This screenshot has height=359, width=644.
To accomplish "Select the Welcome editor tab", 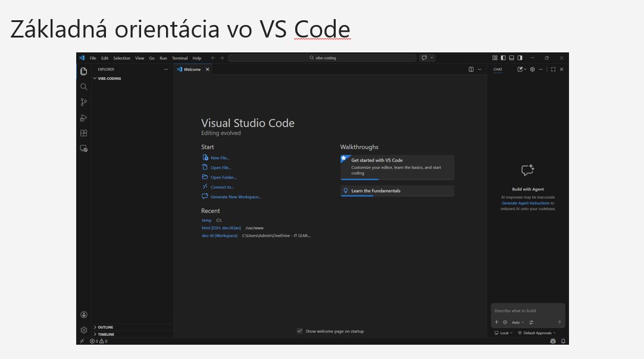I will pyautogui.click(x=192, y=70).
